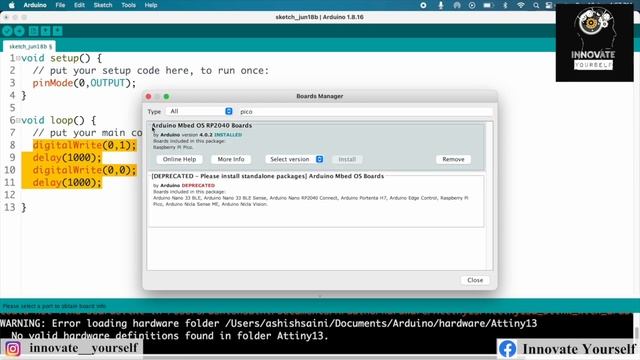Click the screen recording status icon
Viewport: 640px width, 360px height.
(x=423, y=5)
